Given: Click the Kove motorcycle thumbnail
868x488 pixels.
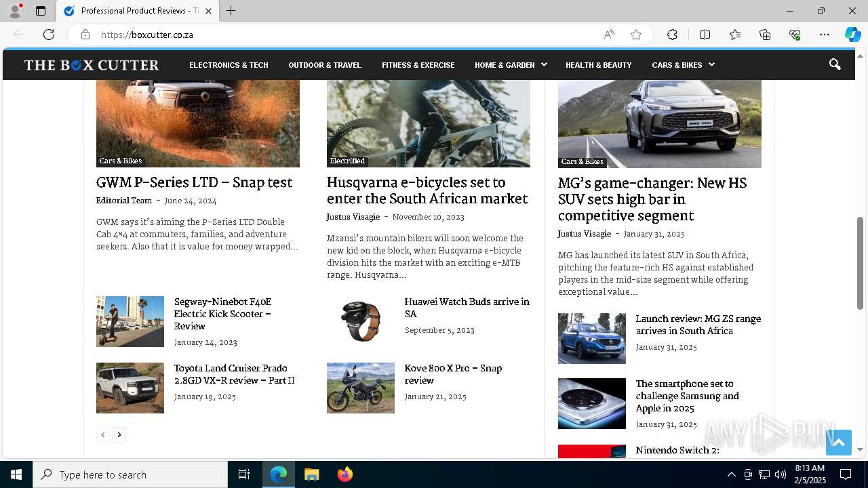Looking at the screenshot, I should 361,388.
